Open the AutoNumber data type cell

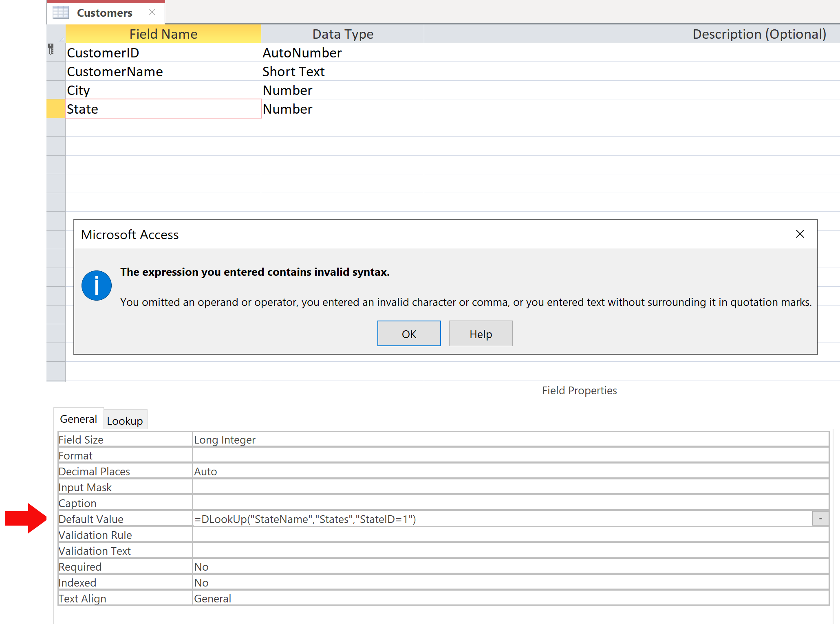[x=342, y=53]
